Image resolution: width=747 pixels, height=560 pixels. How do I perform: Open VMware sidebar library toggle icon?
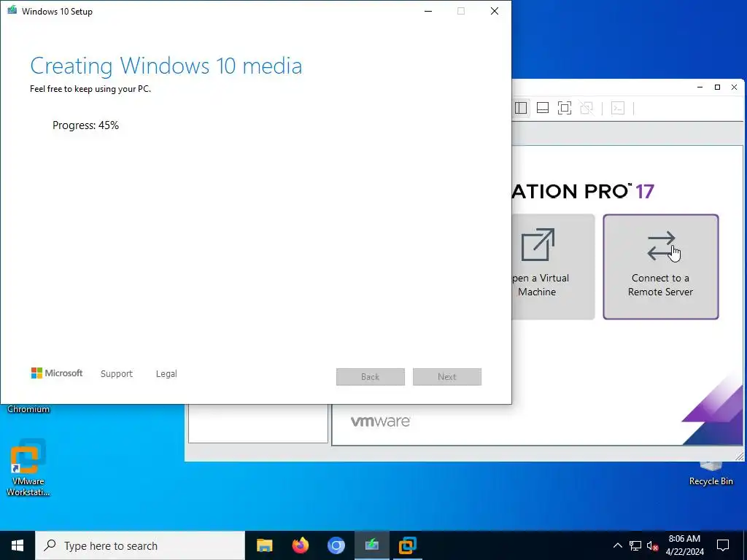coord(521,108)
